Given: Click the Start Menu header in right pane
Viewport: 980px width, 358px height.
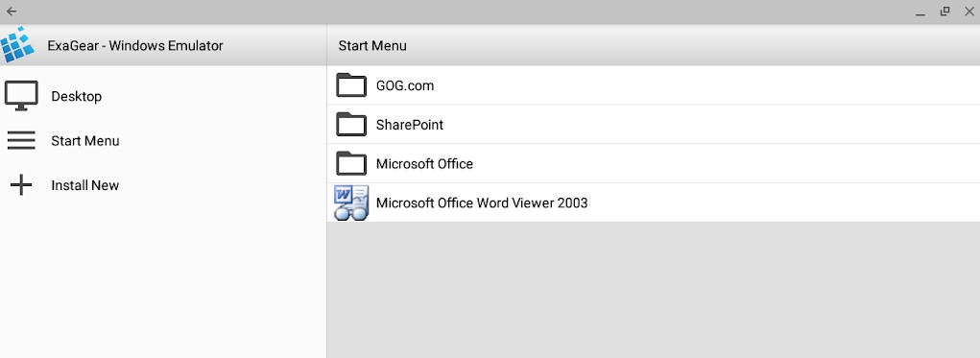Looking at the screenshot, I should (x=372, y=46).
